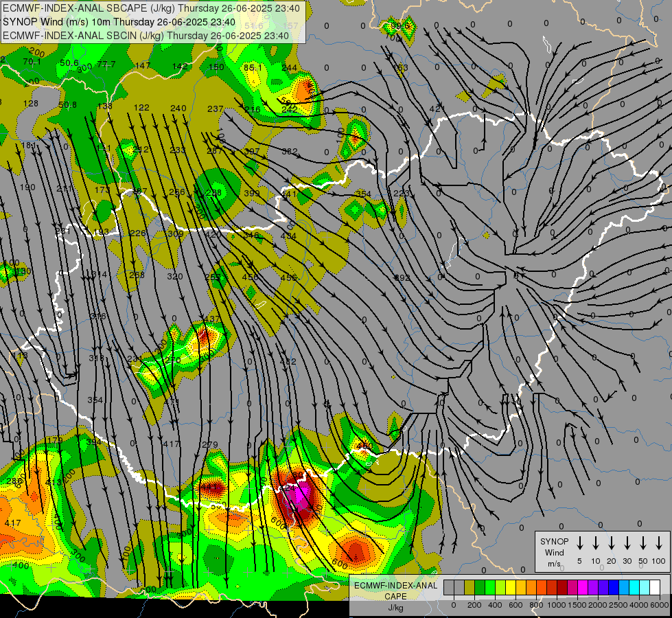Click the wind arrow labeled 20 m/s
This screenshot has height=618, width=672.
(x=611, y=543)
